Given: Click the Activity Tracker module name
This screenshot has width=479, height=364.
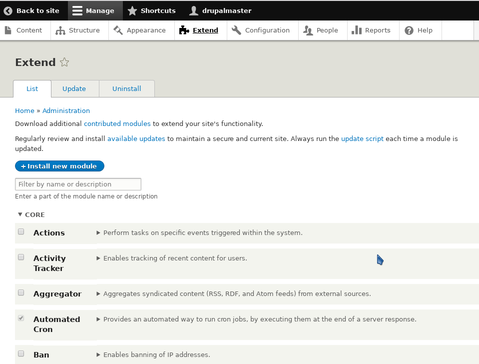Looking at the screenshot, I should 50,263.
